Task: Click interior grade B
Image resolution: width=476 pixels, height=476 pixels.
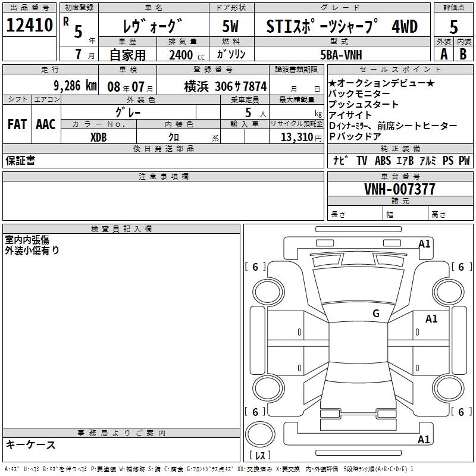Action: coord(463,54)
